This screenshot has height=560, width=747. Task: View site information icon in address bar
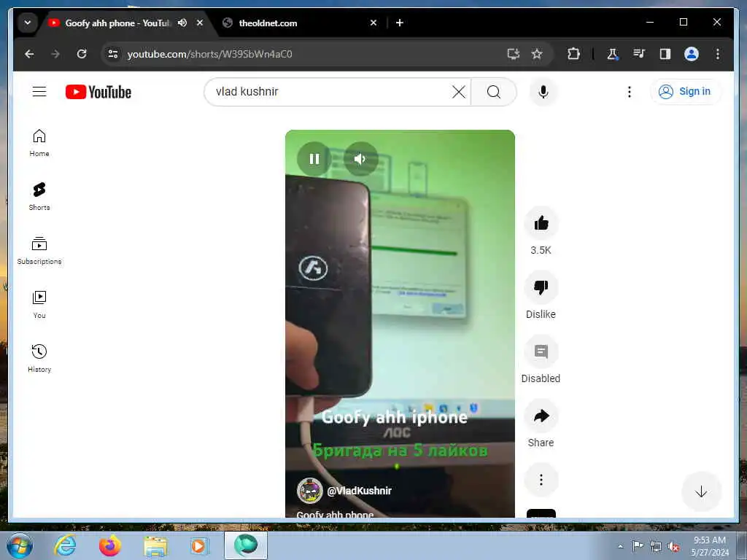(113, 54)
